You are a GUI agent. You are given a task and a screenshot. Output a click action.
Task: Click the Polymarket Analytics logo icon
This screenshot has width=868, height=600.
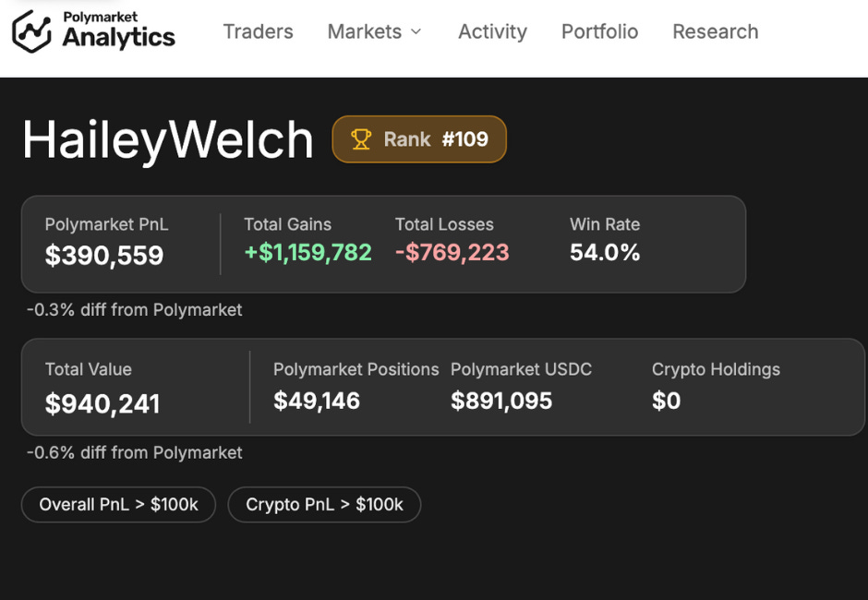point(31,31)
